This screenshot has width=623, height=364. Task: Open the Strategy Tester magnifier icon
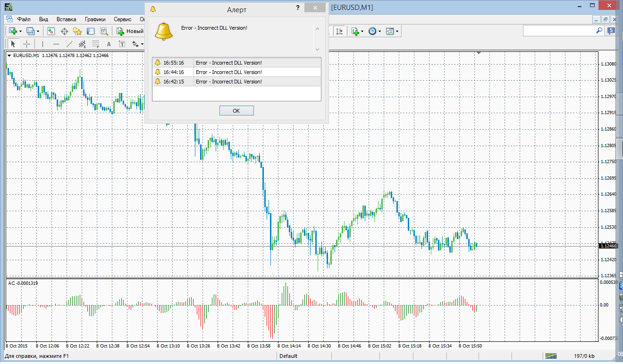click(104, 31)
